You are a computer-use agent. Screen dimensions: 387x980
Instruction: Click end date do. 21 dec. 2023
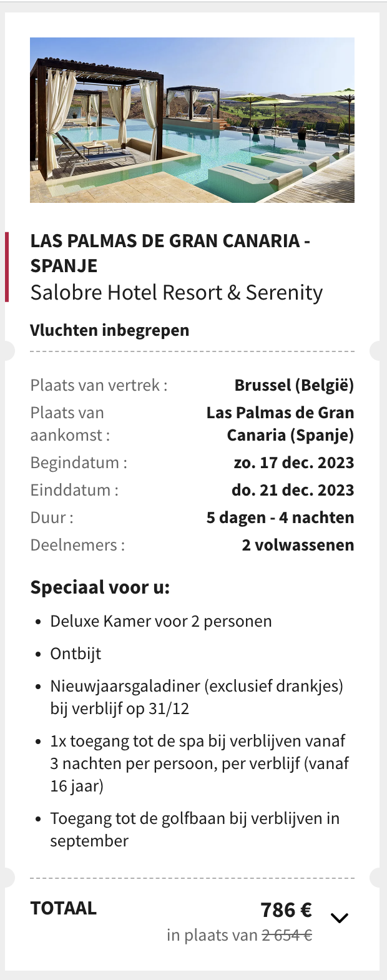pyautogui.click(x=293, y=490)
